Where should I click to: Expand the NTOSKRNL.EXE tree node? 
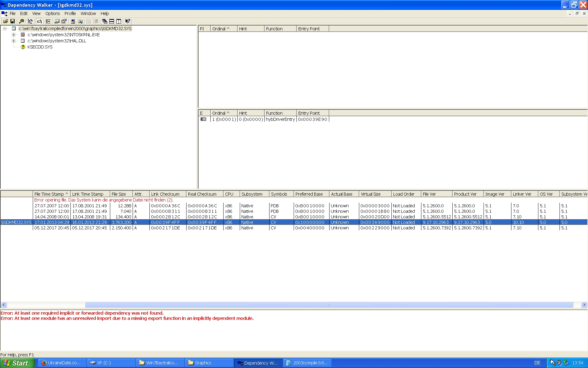[x=13, y=35]
